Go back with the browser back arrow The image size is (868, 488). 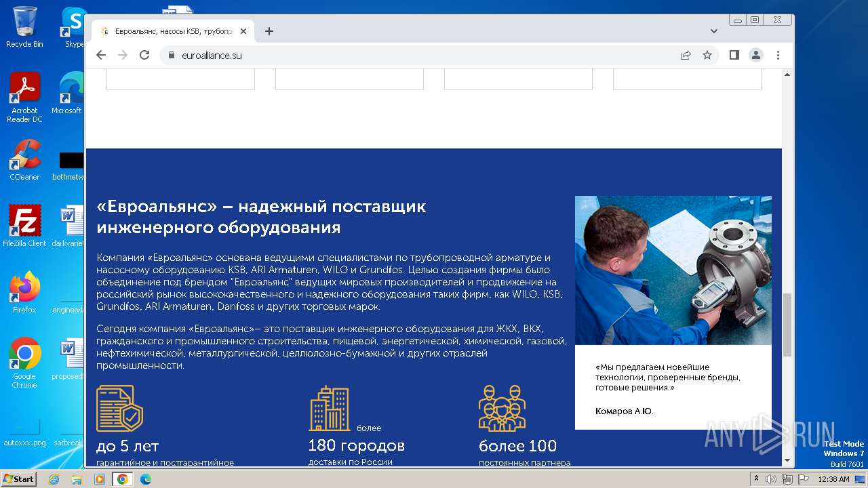click(101, 56)
